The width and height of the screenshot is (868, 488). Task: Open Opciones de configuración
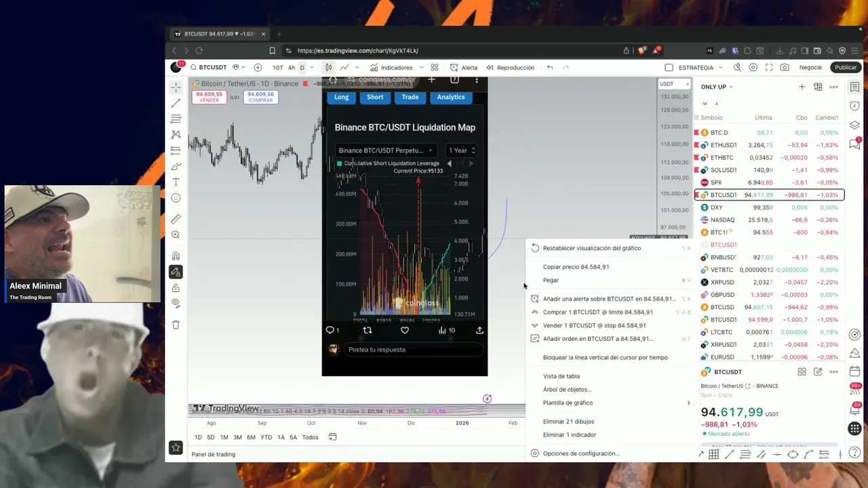pyautogui.click(x=581, y=453)
